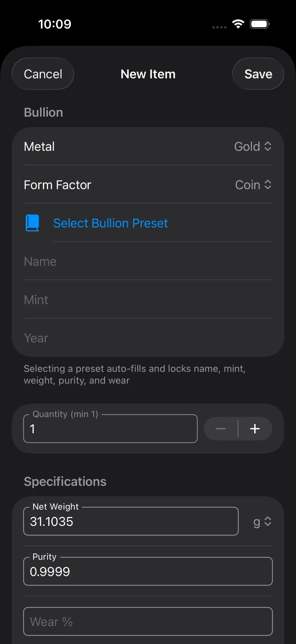Cancel creating the new item
Image resolution: width=296 pixels, height=644 pixels.
(43, 74)
